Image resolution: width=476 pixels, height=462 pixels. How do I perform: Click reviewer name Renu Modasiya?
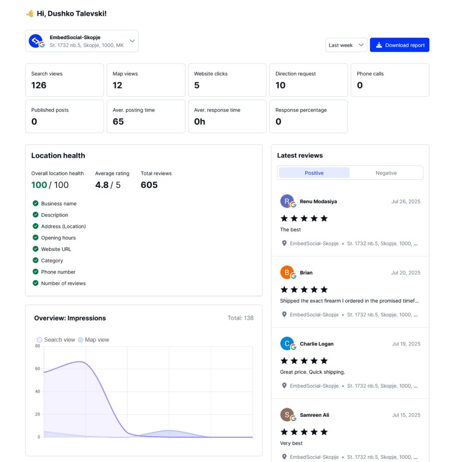coord(318,201)
